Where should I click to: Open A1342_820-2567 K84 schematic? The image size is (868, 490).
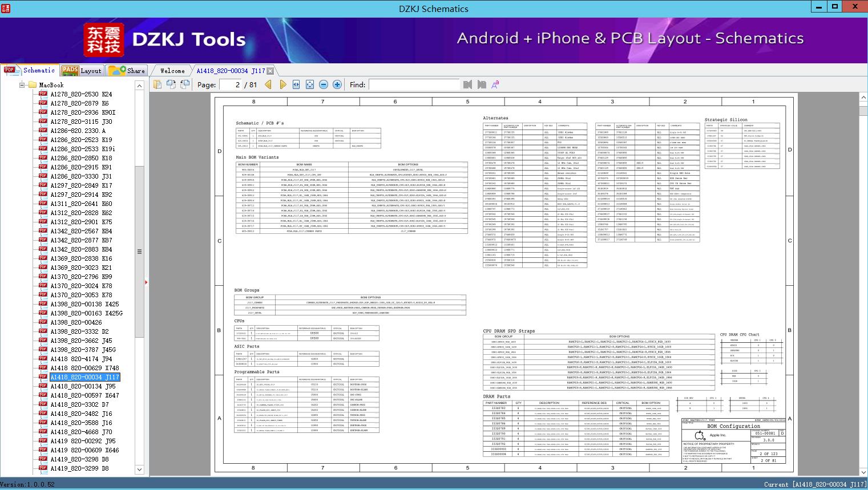81,231
